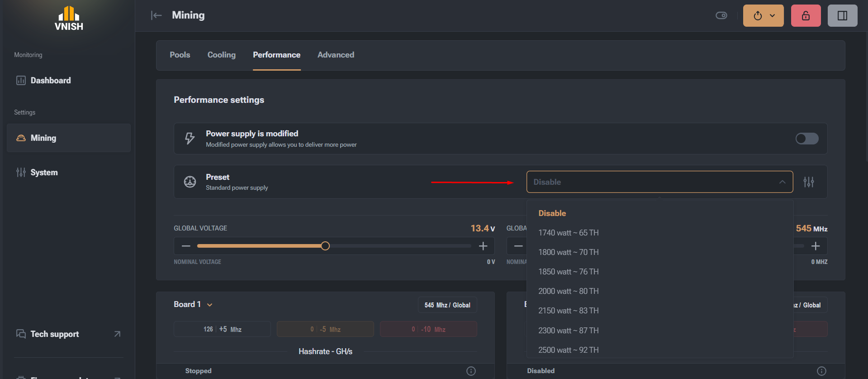
Task: Toggle the side panel layout icon
Action: pyautogui.click(x=842, y=16)
